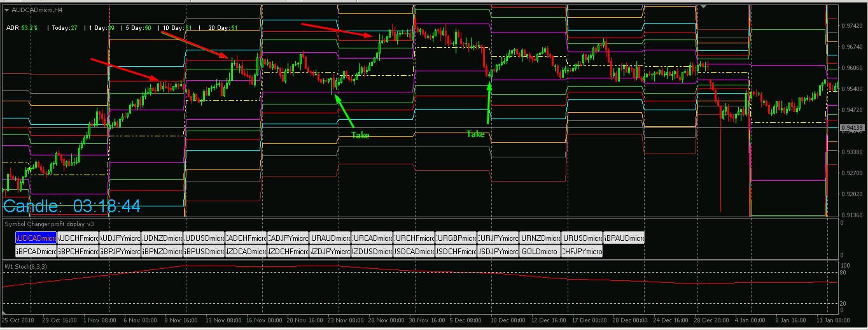This screenshot has width=868, height=330.
Task: Click the 0.91360 price axis label
Action: coord(851,215)
